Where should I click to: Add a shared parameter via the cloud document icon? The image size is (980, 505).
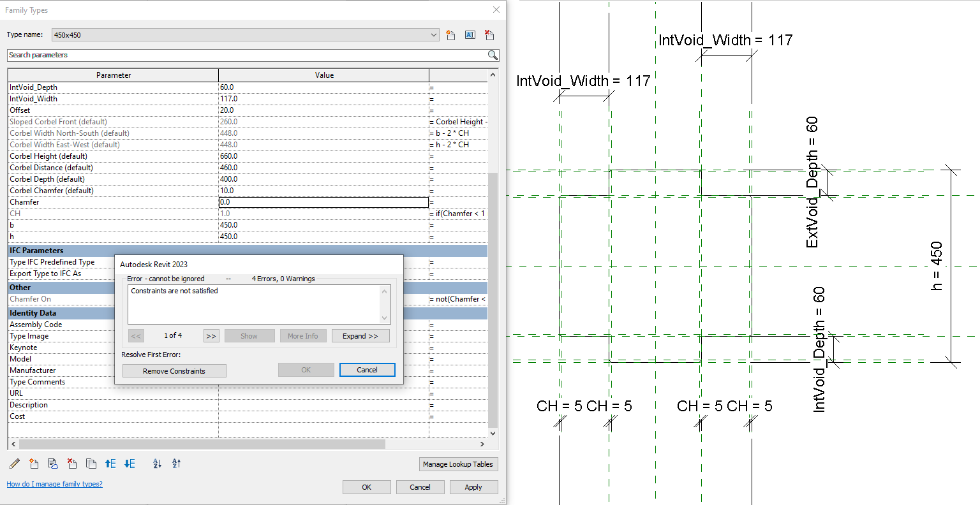[53, 464]
